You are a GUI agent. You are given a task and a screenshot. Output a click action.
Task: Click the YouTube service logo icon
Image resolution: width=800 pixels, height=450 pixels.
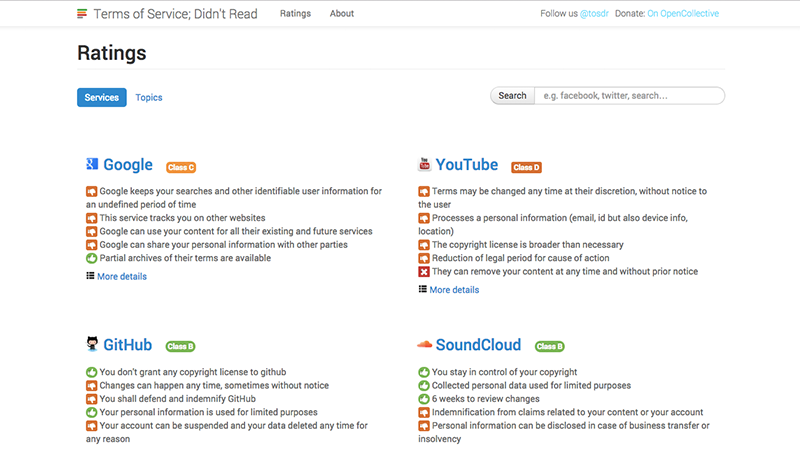[x=424, y=165]
